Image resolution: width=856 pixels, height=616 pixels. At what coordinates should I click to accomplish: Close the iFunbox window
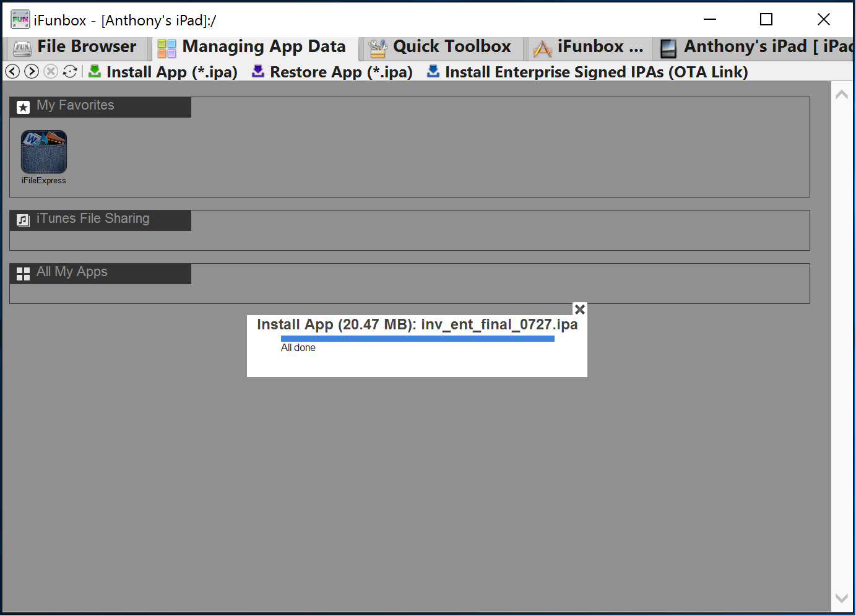[824, 19]
